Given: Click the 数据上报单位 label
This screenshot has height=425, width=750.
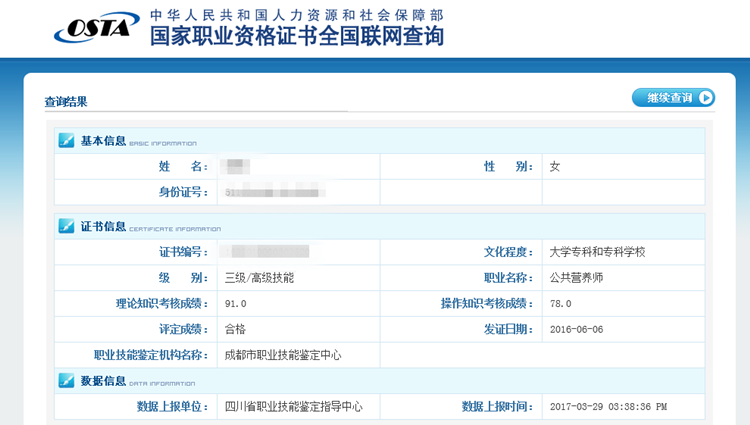Looking at the screenshot, I should pyautogui.click(x=173, y=406).
